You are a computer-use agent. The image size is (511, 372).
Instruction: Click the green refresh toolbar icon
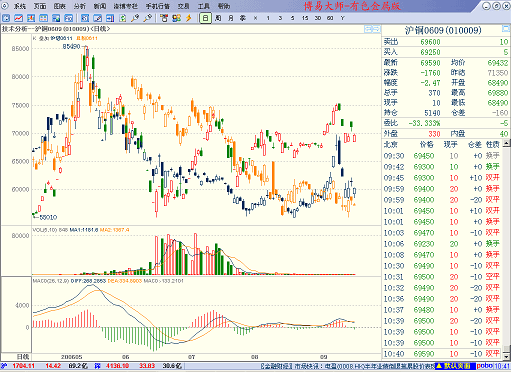[123, 18]
